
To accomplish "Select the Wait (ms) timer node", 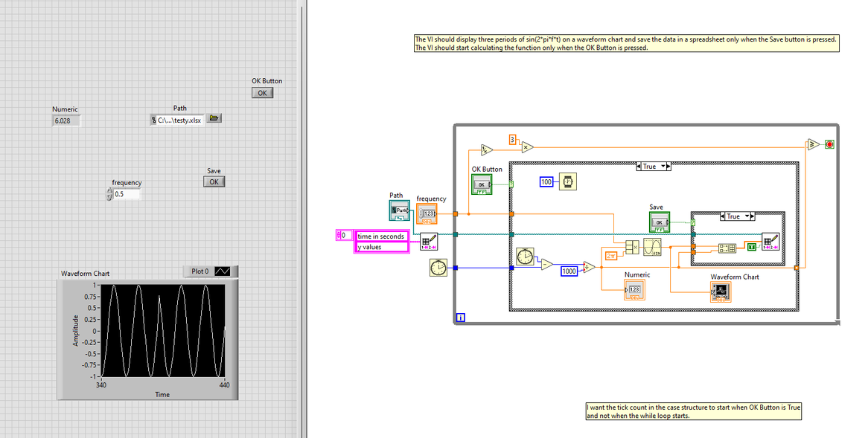I will pyautogui.click(x=568, y=181).
